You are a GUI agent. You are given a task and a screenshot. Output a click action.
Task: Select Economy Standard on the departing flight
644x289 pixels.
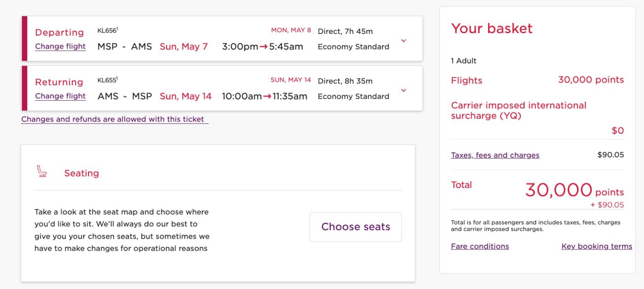pos(353,46)
